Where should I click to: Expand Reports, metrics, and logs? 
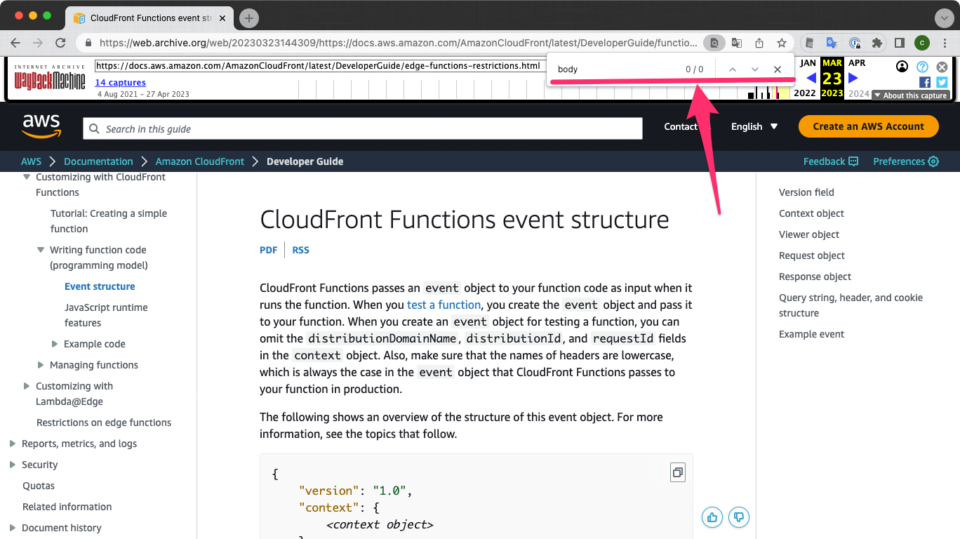[x=12, y=443]
